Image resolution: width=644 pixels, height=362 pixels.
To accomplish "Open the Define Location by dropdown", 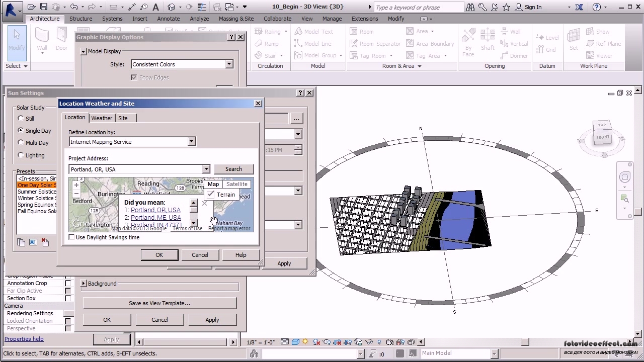I will [191, 142].
